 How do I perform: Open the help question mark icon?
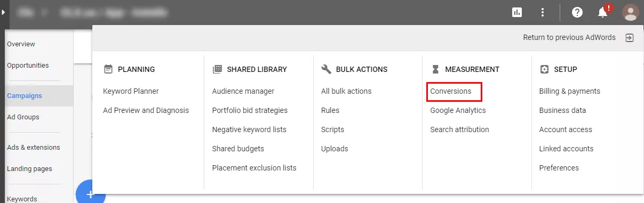[577, 12]
